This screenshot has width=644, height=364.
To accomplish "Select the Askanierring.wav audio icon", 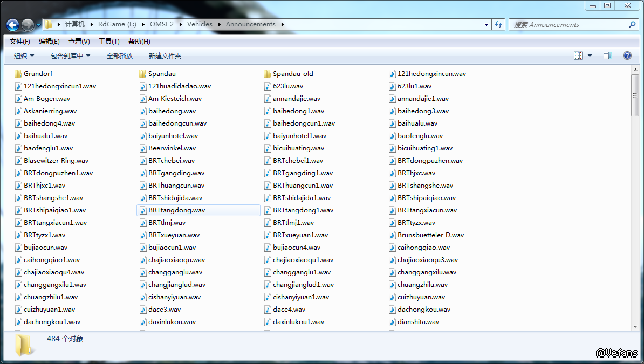I will point(18,111).
